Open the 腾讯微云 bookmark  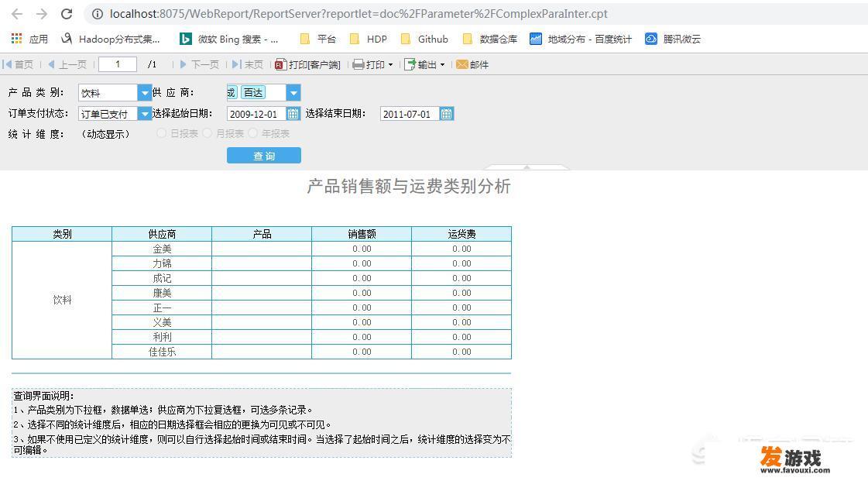(x=673, y=39)
